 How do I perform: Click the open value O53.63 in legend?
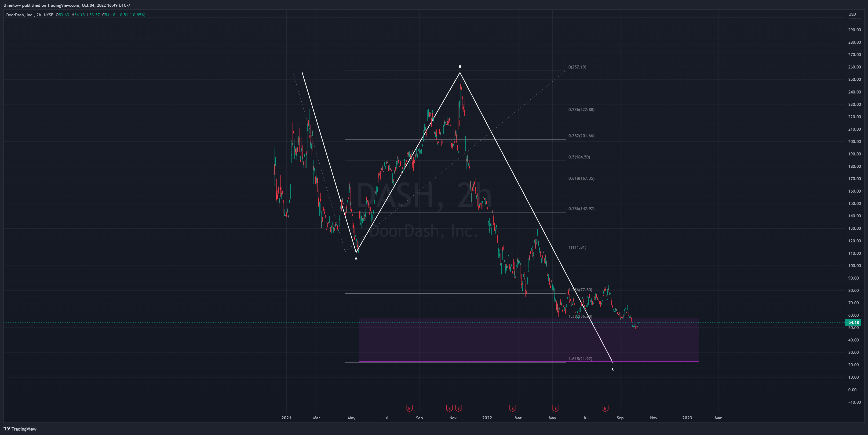tap(62, 15)
